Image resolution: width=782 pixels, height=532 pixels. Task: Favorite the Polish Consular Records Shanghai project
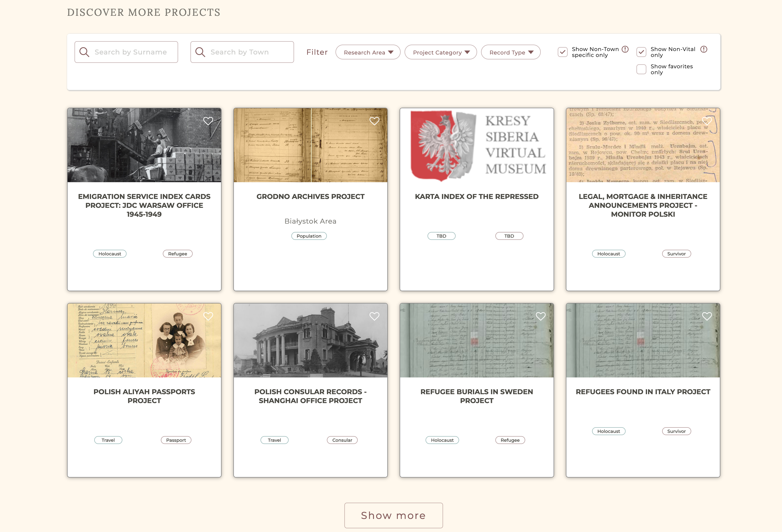click(x=374, y=316)
